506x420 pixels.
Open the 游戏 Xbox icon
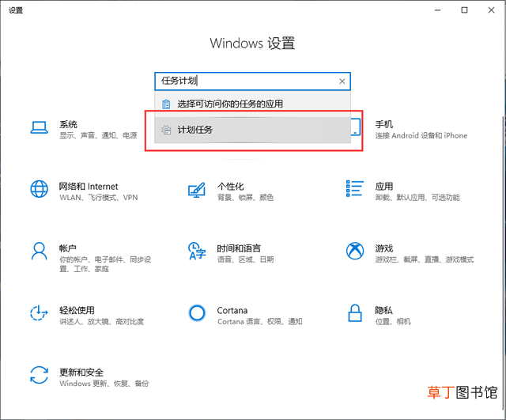tap(355, 251)
